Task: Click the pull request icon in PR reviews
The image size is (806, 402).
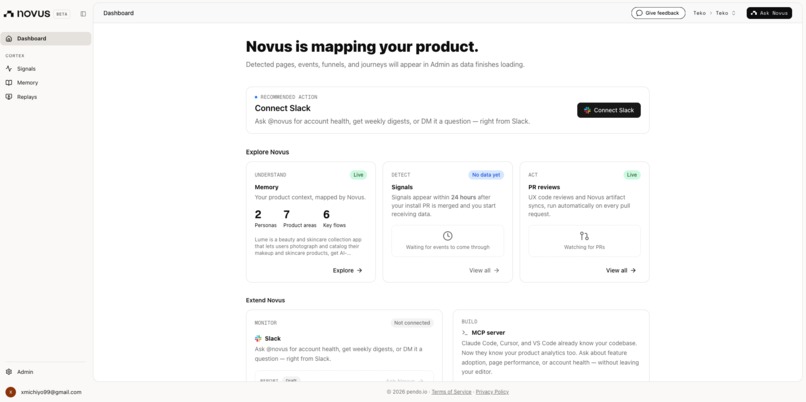Action: pyautogui.click(x=584, y=236)
